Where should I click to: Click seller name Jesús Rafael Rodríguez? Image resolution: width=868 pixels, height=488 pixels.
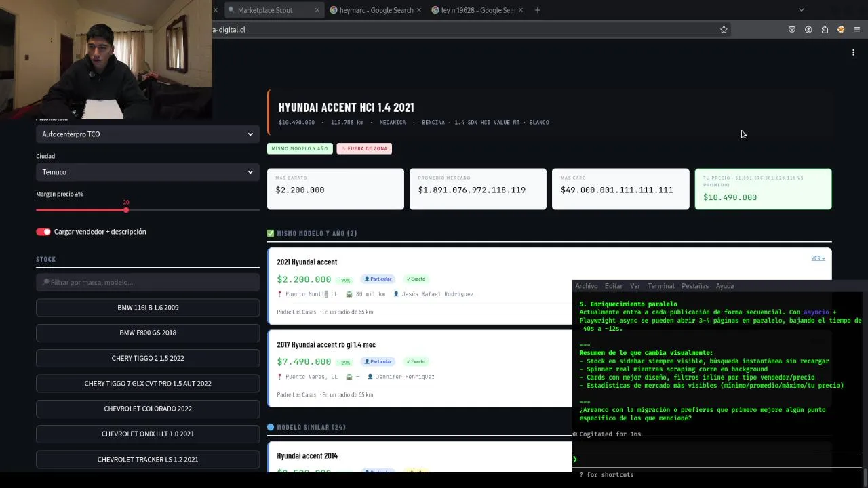pyautogui.click(x=437, y=294)
